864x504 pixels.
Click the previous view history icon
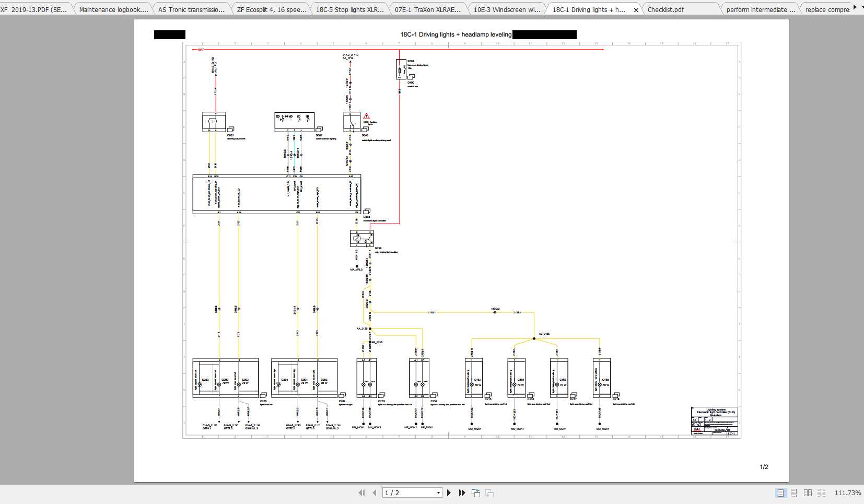point(476,493)
